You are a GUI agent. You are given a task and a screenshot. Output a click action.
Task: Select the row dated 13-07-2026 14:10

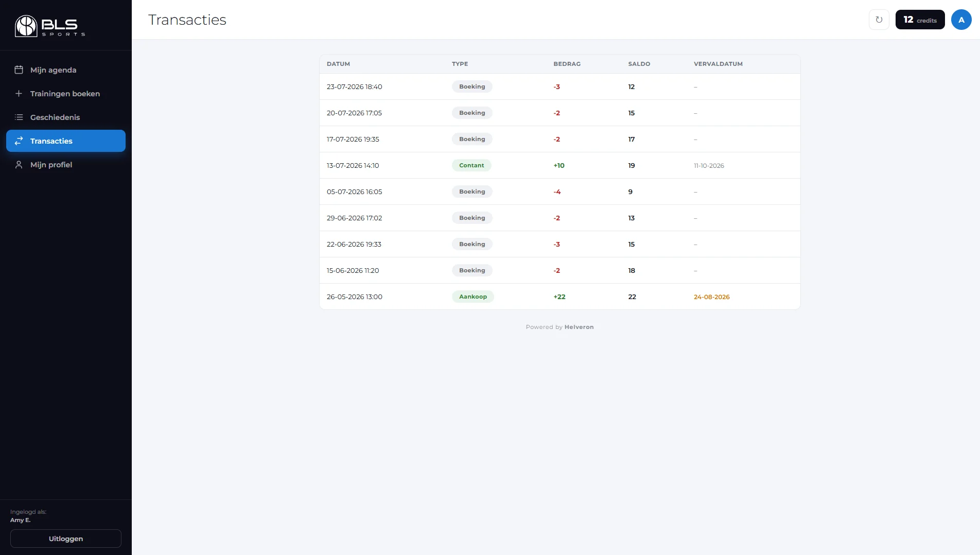(x=559, y=165)
